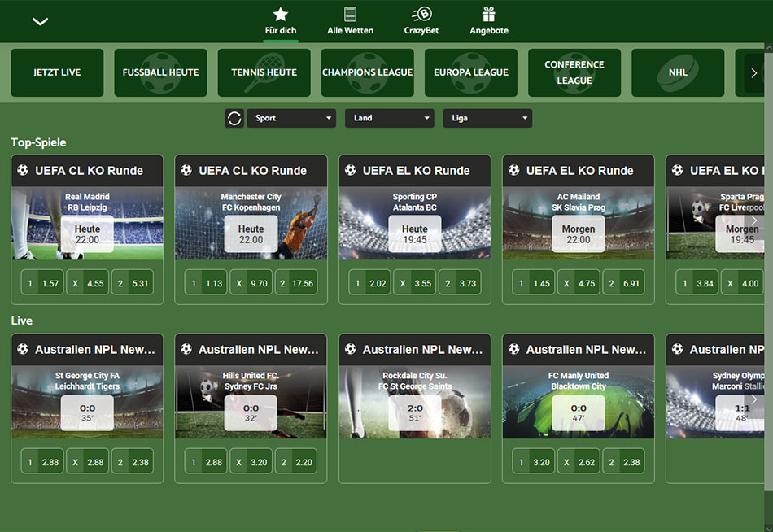Open the Sport filter dropdown
The image size is (773, 532).
pos(291,118)
